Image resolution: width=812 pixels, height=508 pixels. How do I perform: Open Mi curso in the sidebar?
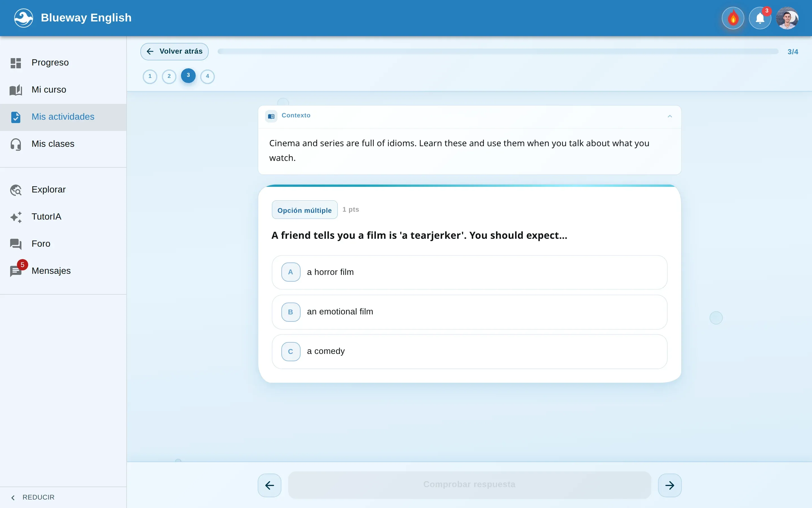coord(63,90)
